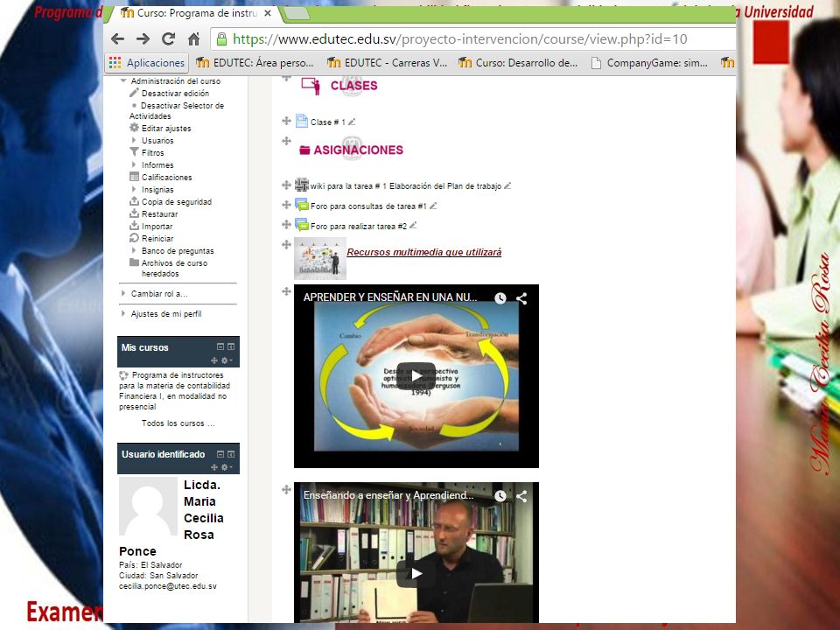Click move icon in Usuario identificado block header

pos(214,467)
